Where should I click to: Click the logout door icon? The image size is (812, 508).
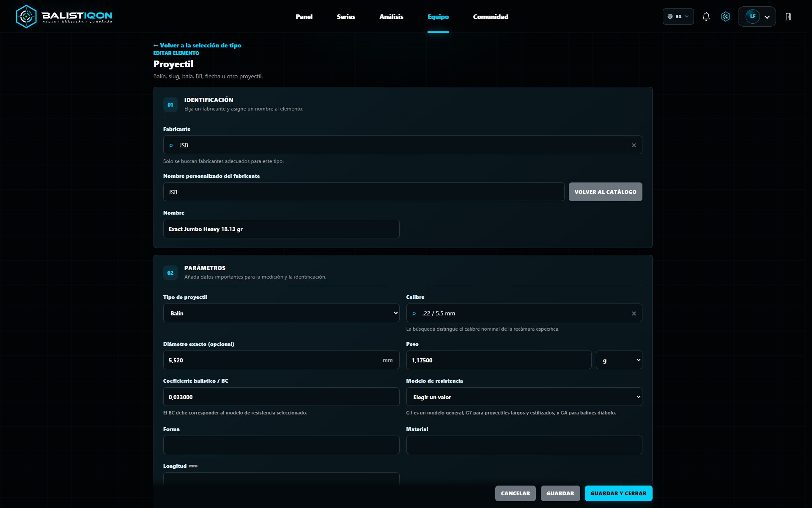[x=788, y=17]
